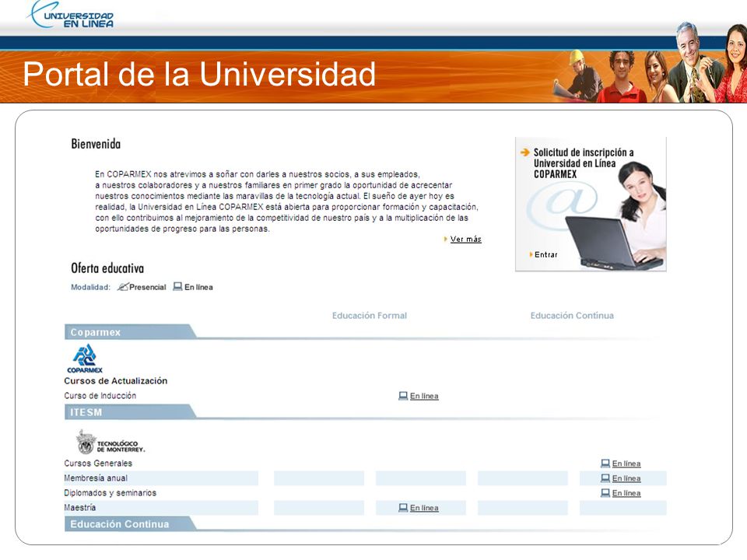
Task: Click the En línea computer icon in Modalidad legend
Action: click(x=177, y=287)
